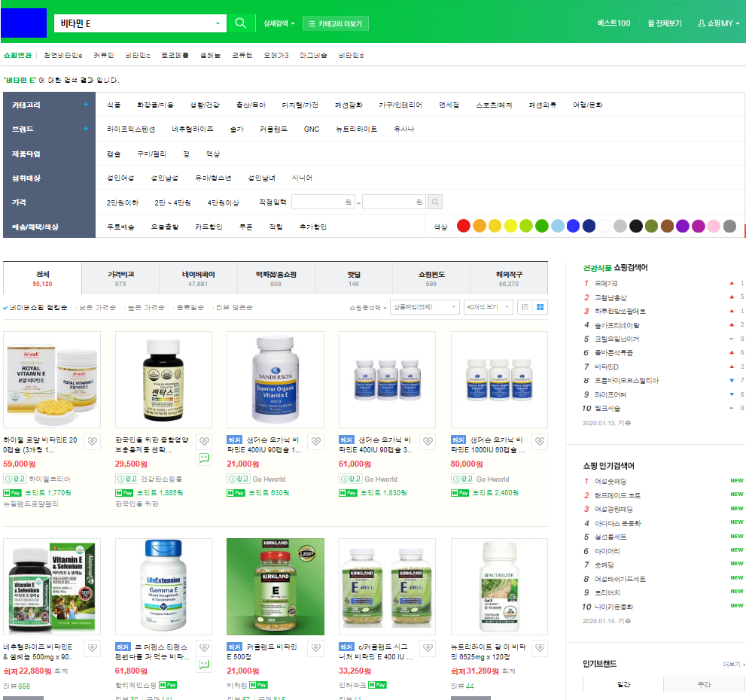Open 상세검색 dropdown
This screenshot has height=700, width=746.
(x=279, y=23)
